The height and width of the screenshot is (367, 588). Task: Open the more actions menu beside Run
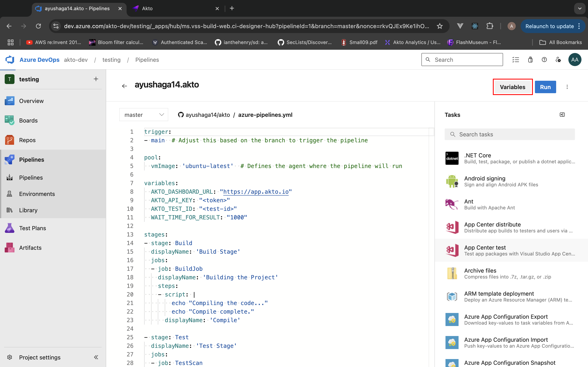tap(567, 87)
